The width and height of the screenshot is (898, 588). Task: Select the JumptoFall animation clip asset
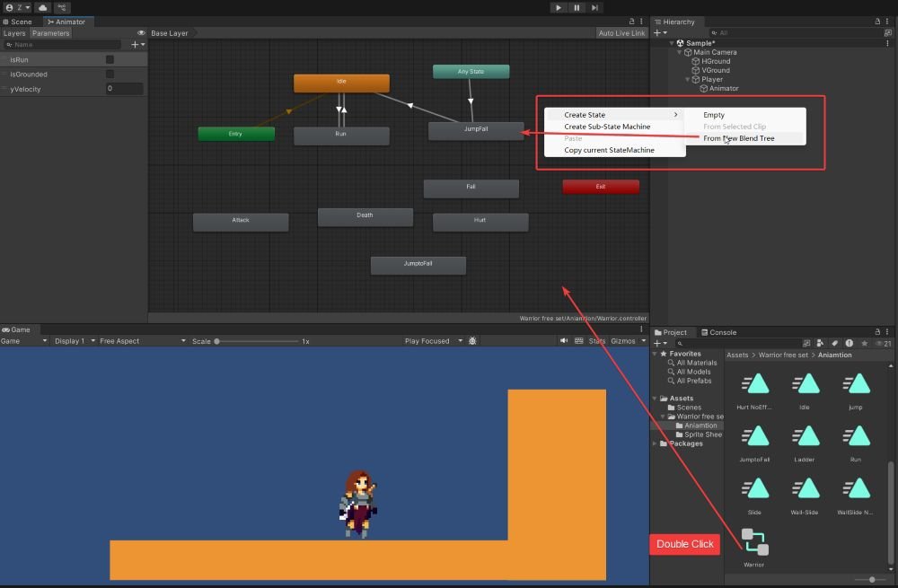pyautogui.click(x=754, y=443)
